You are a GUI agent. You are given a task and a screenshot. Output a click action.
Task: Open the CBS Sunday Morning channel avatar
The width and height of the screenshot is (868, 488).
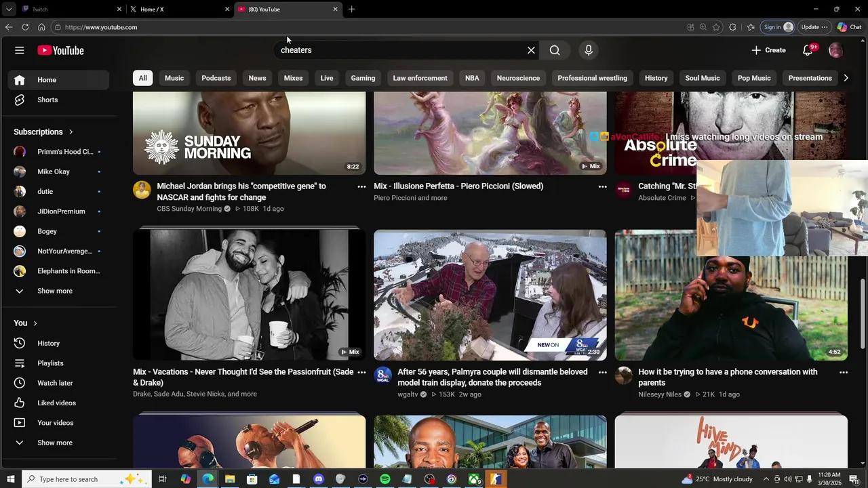pos(142,190)
